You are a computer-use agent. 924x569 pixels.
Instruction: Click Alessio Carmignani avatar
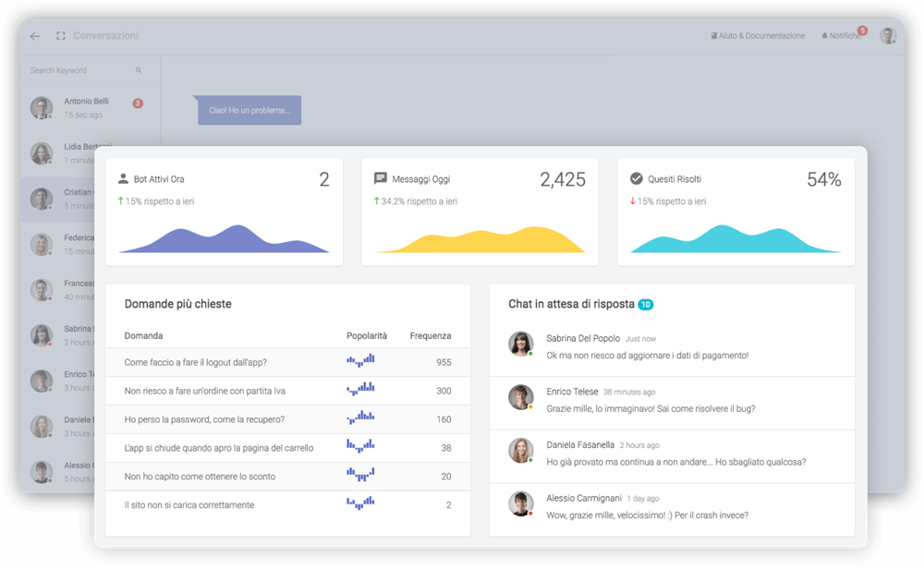[x=521, y=504]
